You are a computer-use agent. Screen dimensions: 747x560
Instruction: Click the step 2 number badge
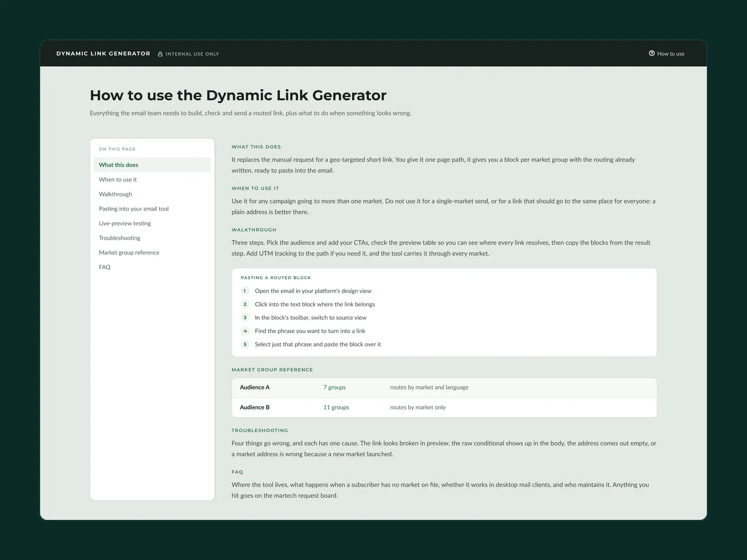click(245, 304)
